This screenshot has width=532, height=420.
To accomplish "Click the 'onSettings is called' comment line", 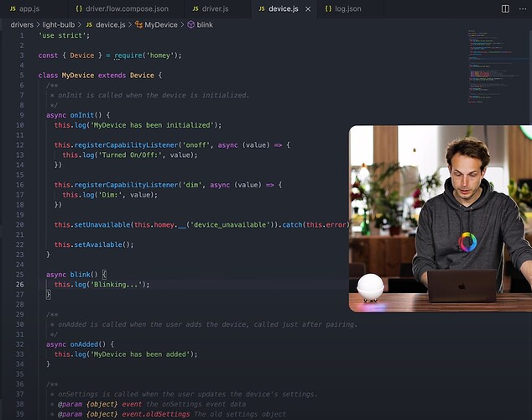I will coord(184,394).
